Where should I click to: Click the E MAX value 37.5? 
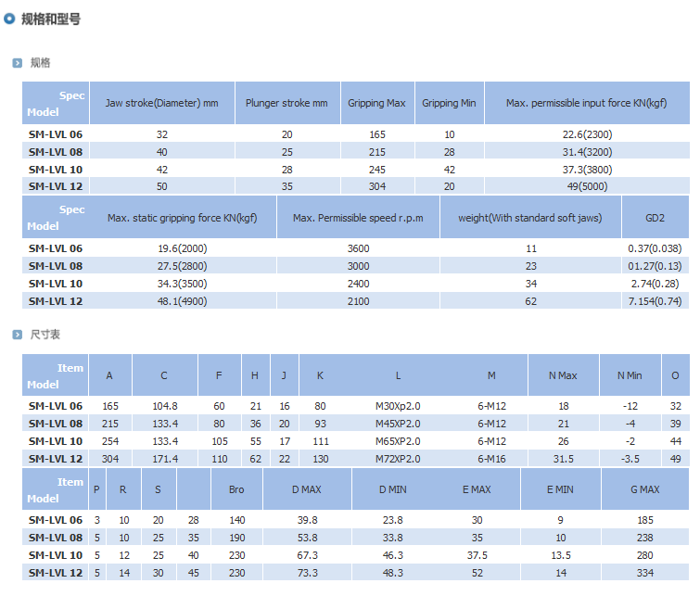click(477, 556)
